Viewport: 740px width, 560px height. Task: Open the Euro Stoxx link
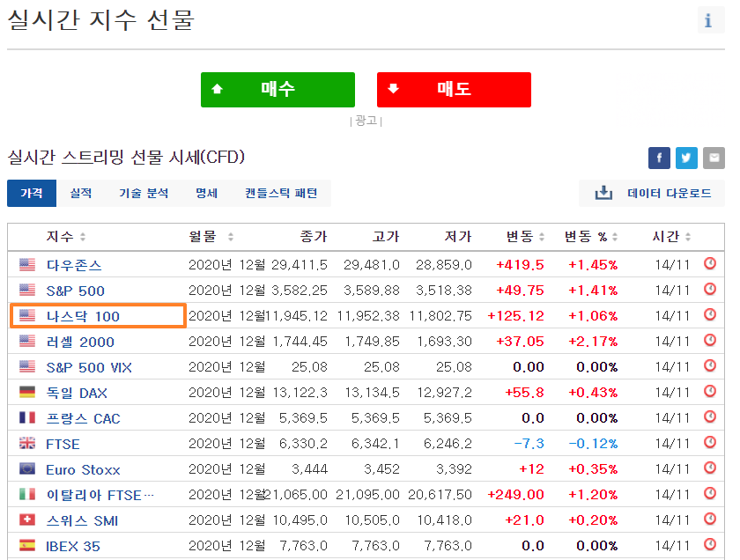(x=83, y=470)
